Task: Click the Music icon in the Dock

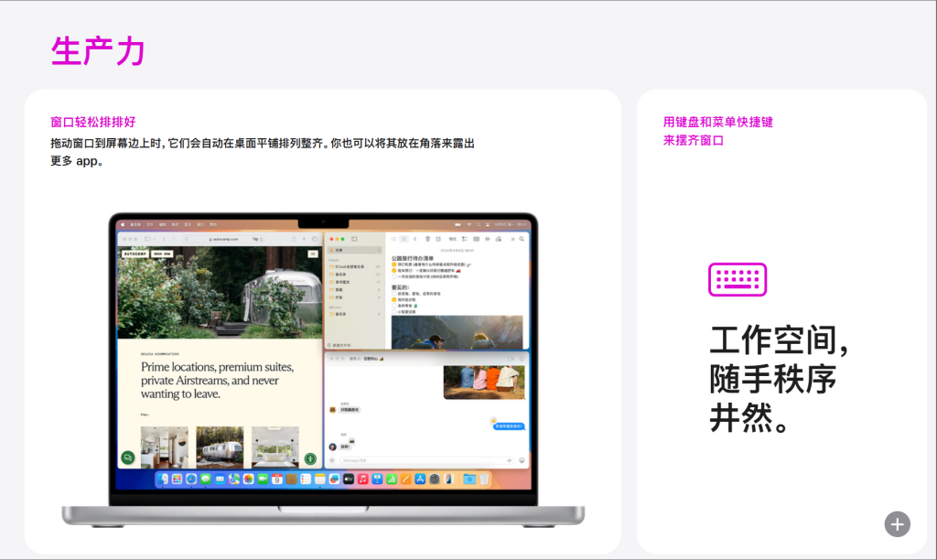Action: [361, 479]
